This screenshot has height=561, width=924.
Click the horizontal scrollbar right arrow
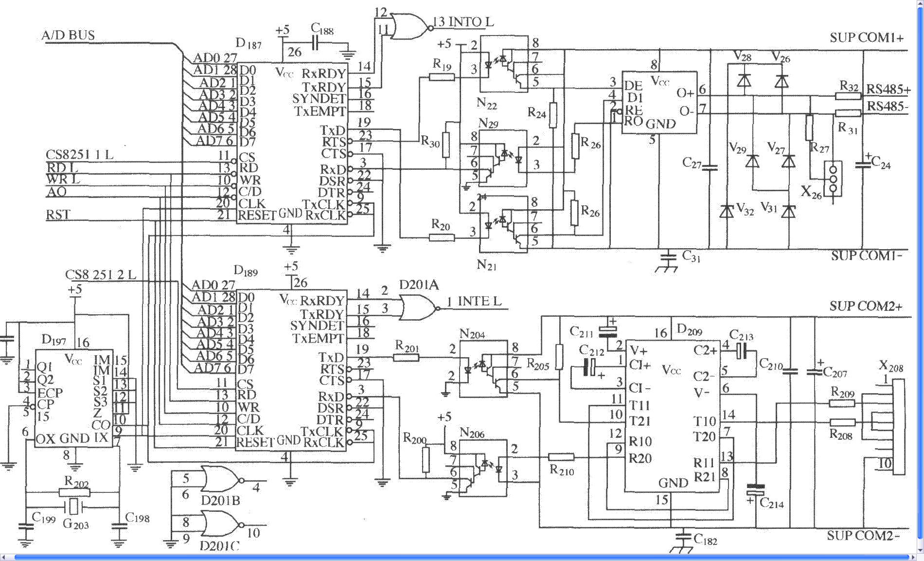click(912, 557)
